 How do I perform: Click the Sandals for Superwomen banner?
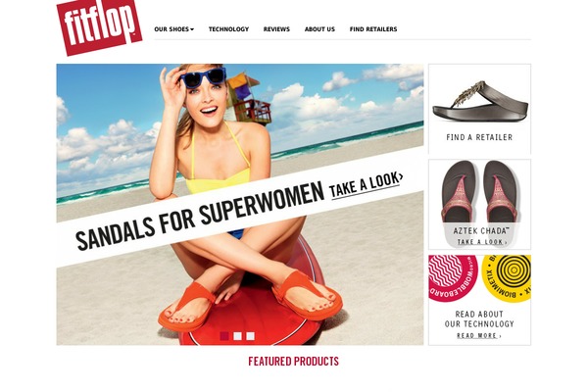click(200, 217)
